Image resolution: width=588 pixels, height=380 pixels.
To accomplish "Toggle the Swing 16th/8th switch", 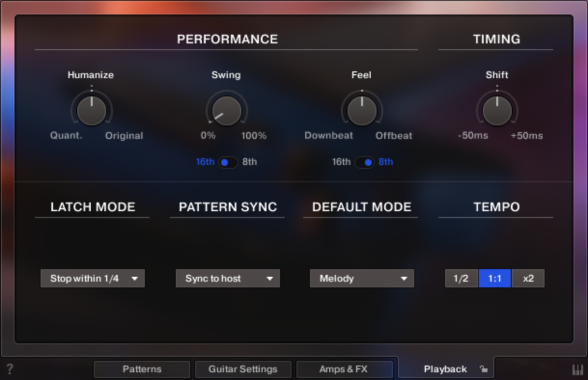I will click(x=228, y=162).
